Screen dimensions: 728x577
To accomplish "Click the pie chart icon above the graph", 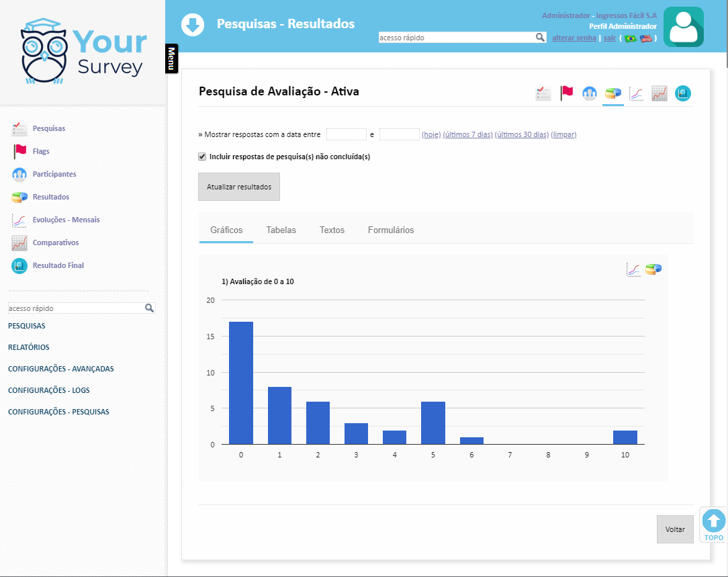I will [653, 269].
